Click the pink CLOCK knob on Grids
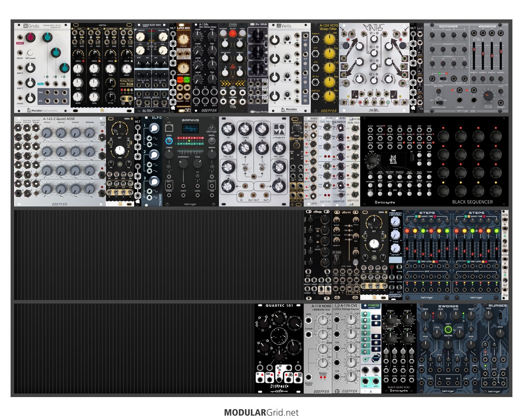Viewport: 523px width, 420px height. point(30,37)
